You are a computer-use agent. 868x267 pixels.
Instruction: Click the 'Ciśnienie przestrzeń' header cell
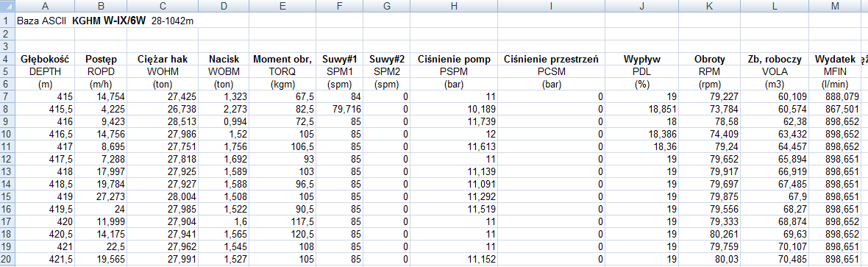coord(551,59)
